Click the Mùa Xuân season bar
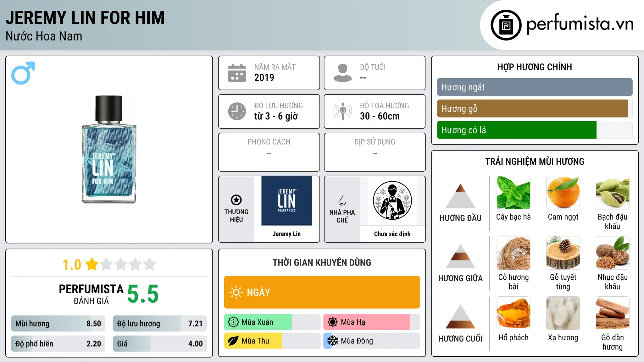This screenshot has height=362, width=644. pos(272,322)
